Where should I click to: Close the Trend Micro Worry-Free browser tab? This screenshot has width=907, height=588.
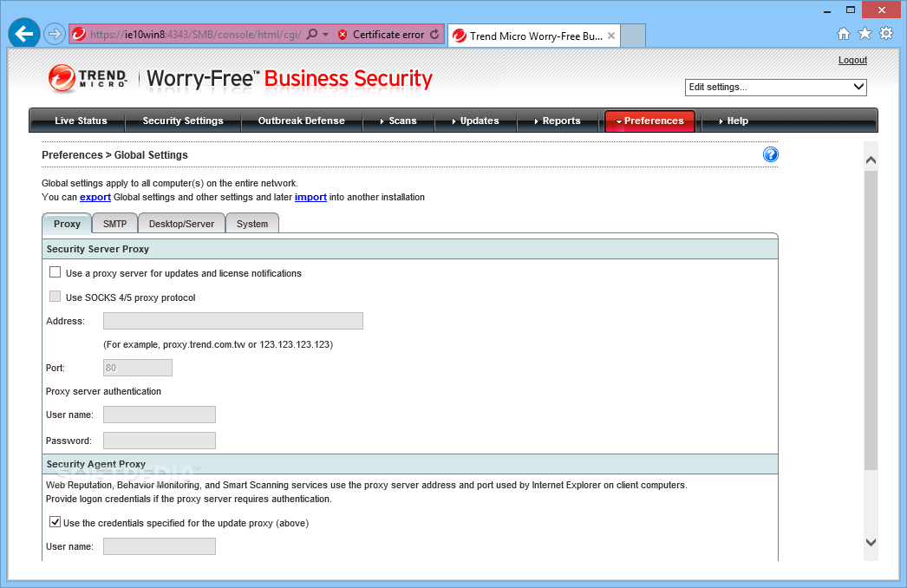click(610, 36)
